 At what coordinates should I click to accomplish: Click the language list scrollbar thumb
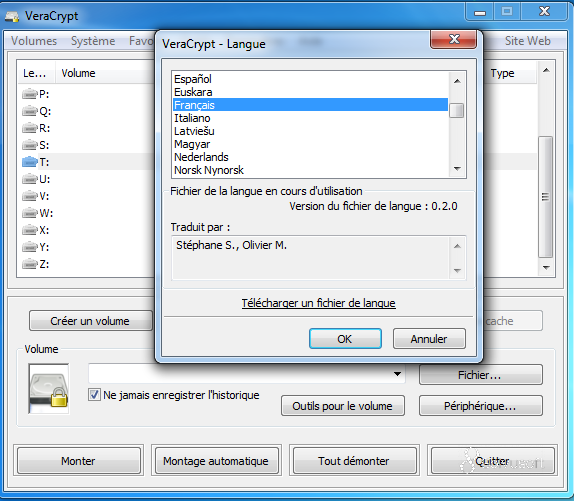[457, 111]
